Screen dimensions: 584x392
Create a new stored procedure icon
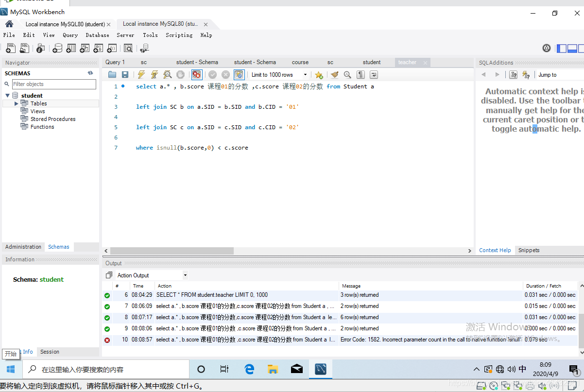98,48
